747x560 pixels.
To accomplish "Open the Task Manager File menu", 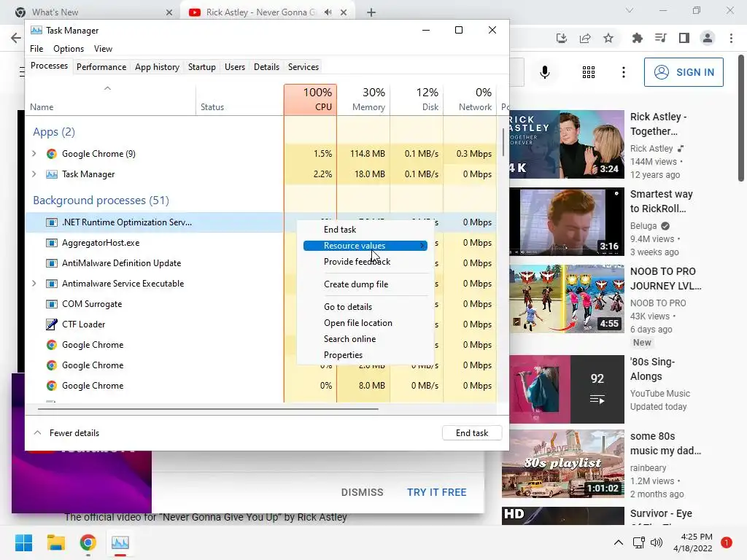I will [x=36, y=49].
